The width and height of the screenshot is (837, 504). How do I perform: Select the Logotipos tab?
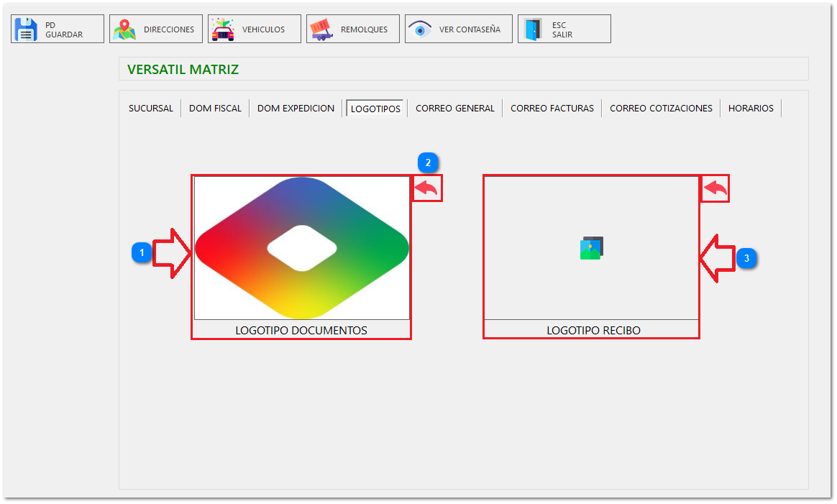(x=375, y=109)
